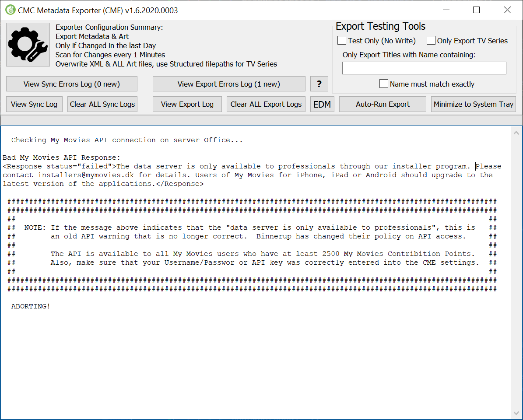The image size is (523, 420).
Task: Click '2500 My Movies Contribition Points' text
Action: pyautogui.click(x=397, y=254)
